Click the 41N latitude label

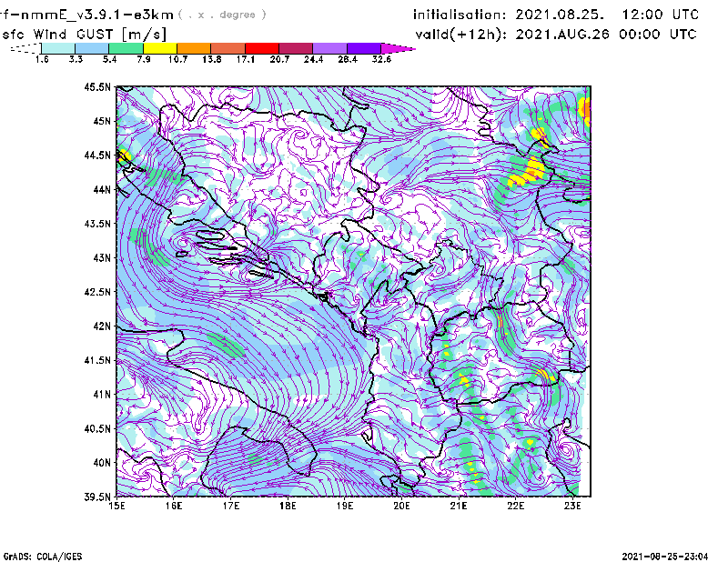point(102,395)
